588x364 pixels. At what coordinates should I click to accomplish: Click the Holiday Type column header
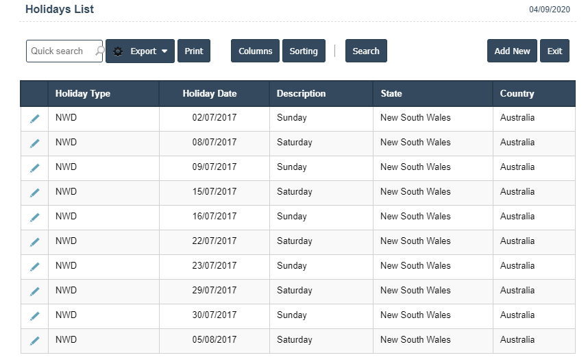point(83,94)
